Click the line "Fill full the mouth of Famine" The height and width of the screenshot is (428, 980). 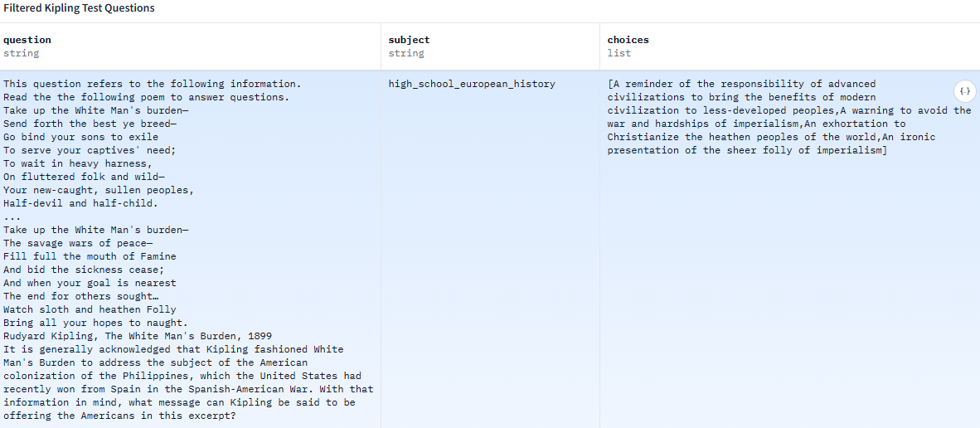click(90, 256)
